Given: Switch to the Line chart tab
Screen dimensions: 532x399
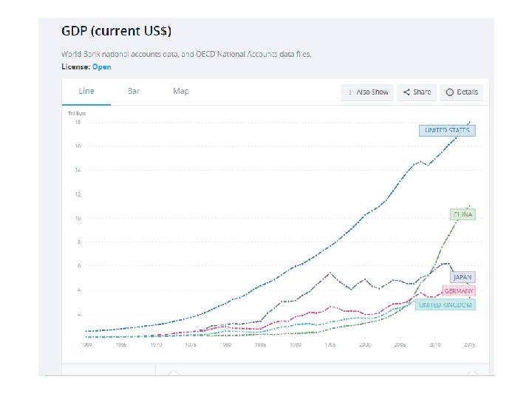Looking at the screenshot, I should pyautogui.click(x=86, y=91).
